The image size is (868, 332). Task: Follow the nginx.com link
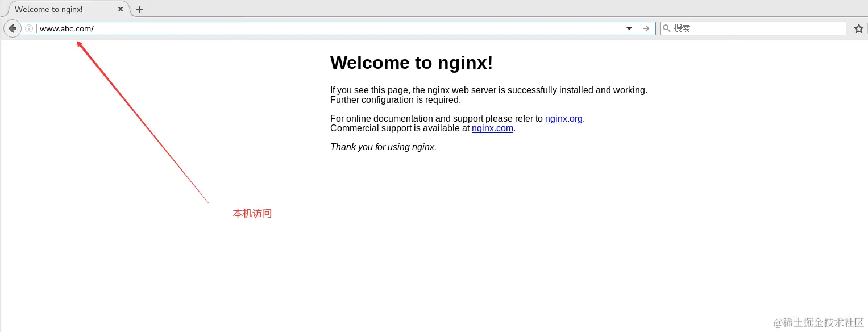tap(492, 128)
